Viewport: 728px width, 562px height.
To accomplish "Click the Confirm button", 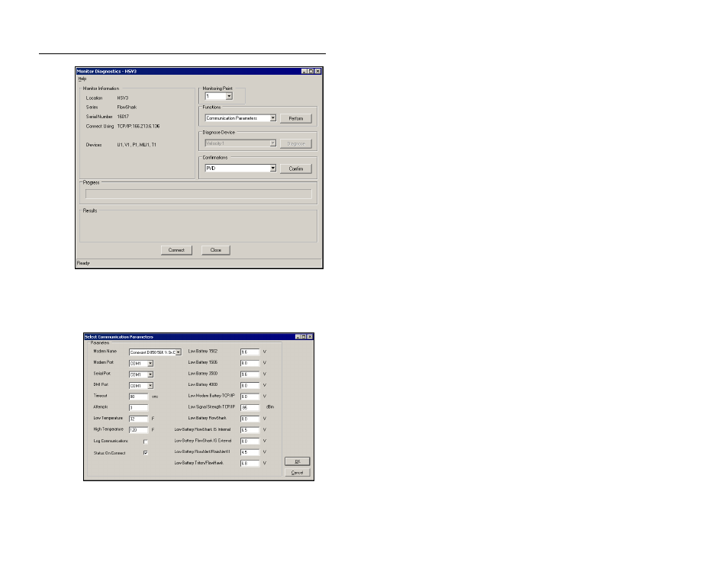I will [296, 169].
